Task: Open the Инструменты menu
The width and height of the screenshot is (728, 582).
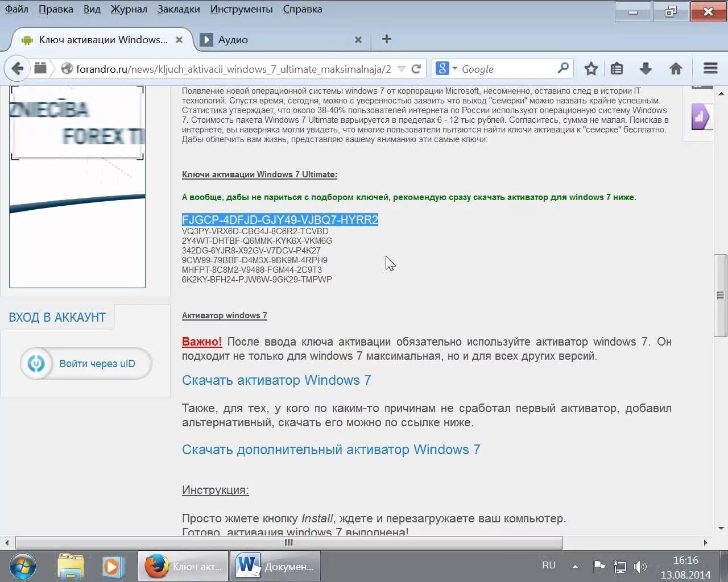Action: tap(241, 9)
